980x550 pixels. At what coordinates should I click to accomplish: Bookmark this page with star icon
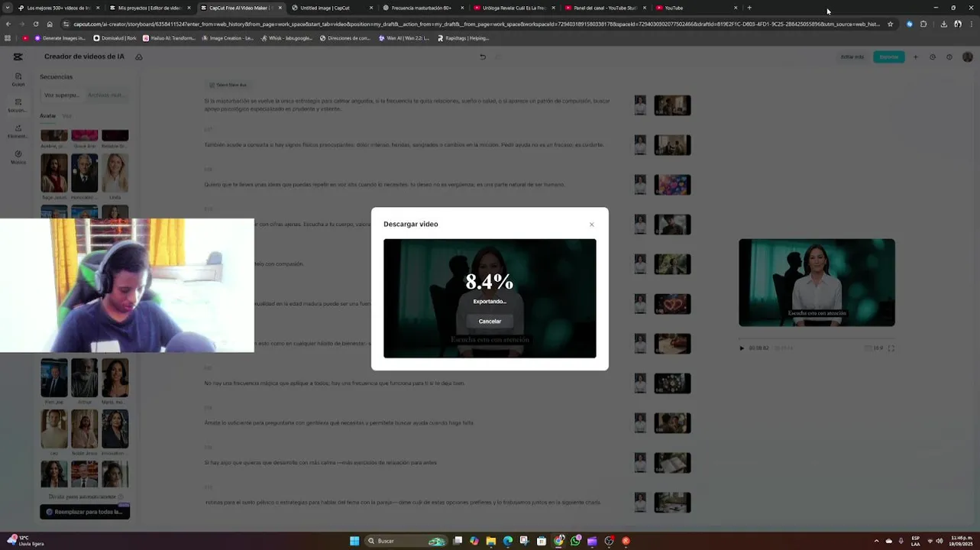(x=890, y=24)
